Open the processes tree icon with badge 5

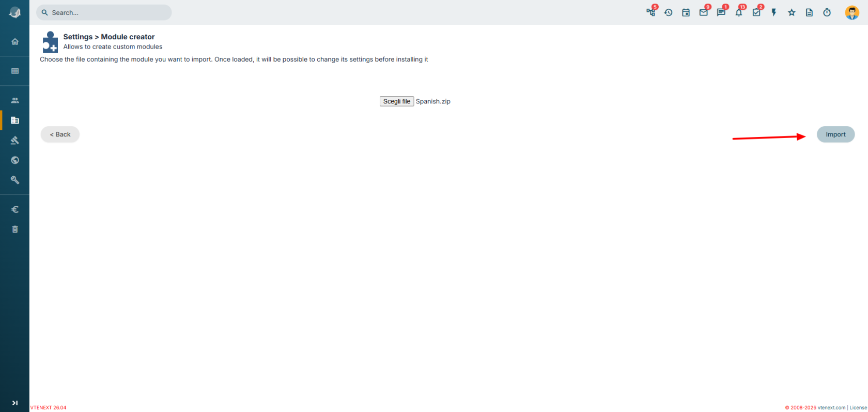click(x=651, y=12)
